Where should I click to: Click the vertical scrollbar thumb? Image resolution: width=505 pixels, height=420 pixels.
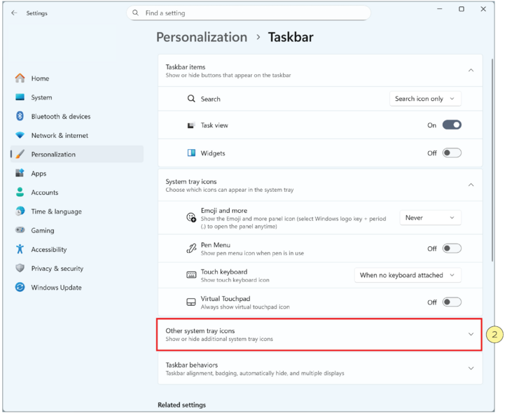click(492, 160)
